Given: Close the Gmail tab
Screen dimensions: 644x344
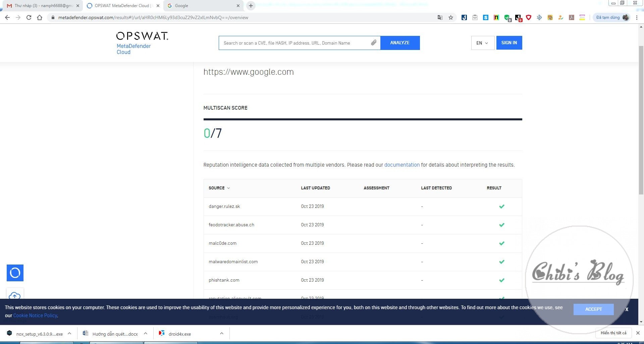Looking at the screenshot, I should pyautogui.click(x=77, y=6).
